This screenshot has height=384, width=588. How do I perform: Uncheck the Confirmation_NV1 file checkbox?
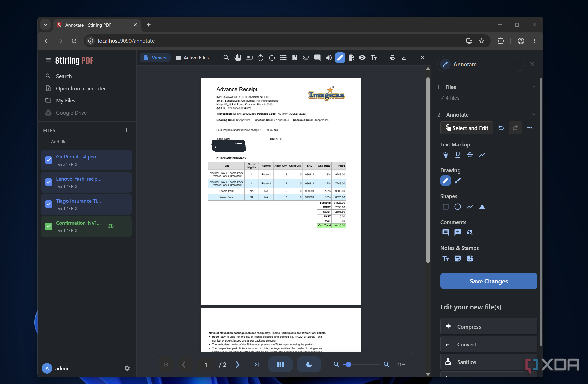[x=49, y=226]
